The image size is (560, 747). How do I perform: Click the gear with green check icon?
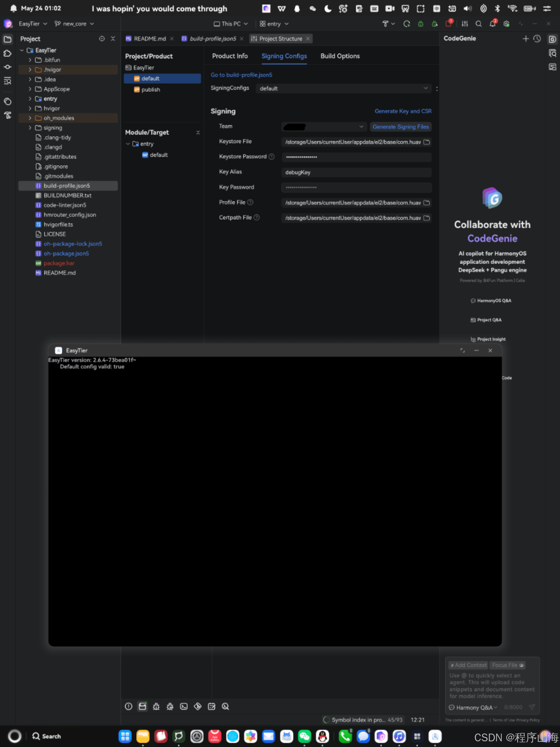click(x=506, y=24)
